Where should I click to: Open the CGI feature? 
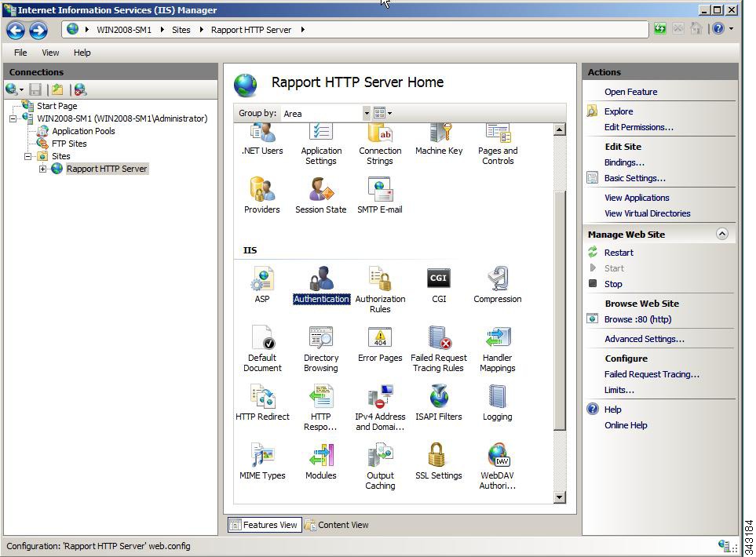[439, 284]
